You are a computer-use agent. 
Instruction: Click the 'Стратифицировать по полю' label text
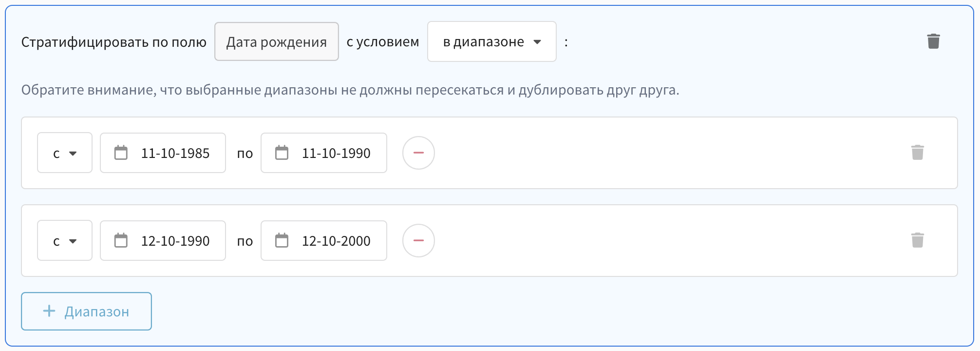click(113, 42)
